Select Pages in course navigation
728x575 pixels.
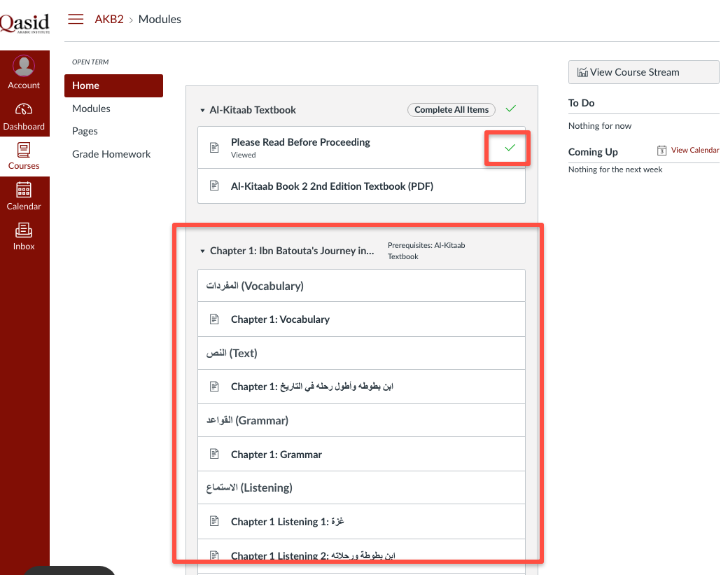point(85,131)
